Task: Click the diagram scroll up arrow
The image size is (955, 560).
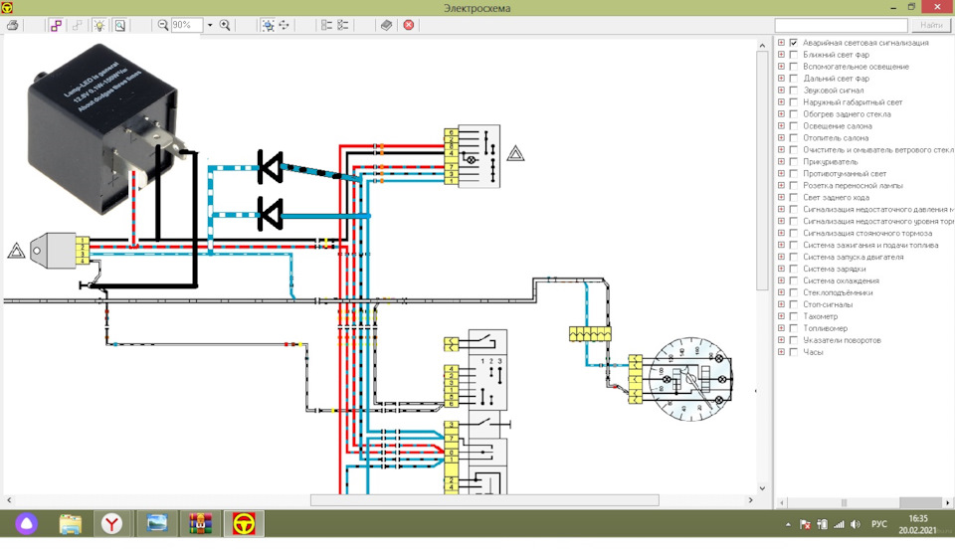Action: click(762, 45)
